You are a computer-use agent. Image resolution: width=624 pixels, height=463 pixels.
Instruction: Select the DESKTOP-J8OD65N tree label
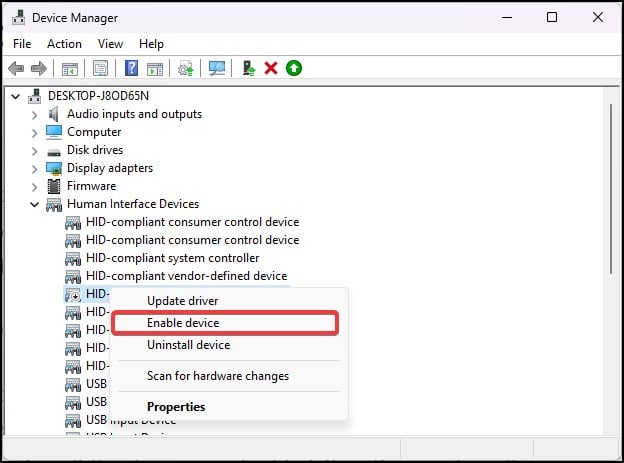98,96
